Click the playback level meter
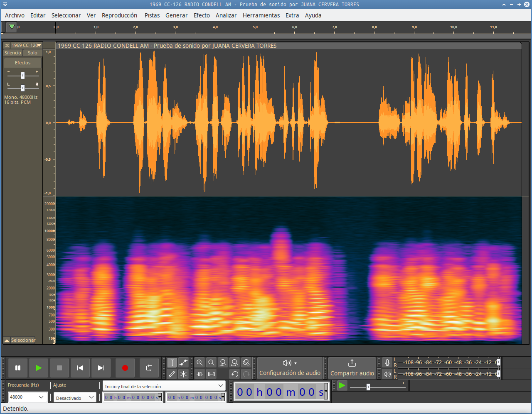 (449, 374)
